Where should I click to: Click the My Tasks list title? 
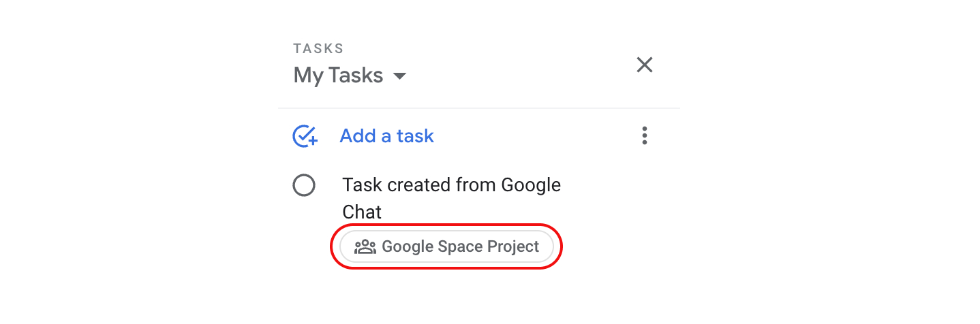[x=338, y=75]
